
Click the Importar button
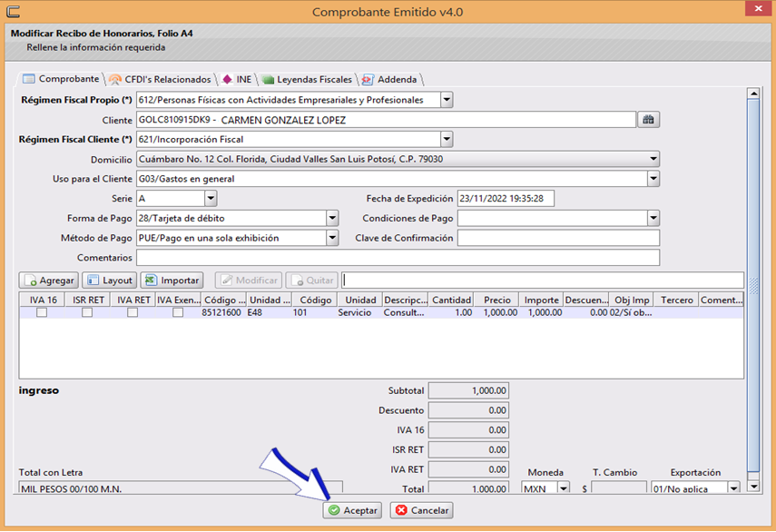coord(172,281)
